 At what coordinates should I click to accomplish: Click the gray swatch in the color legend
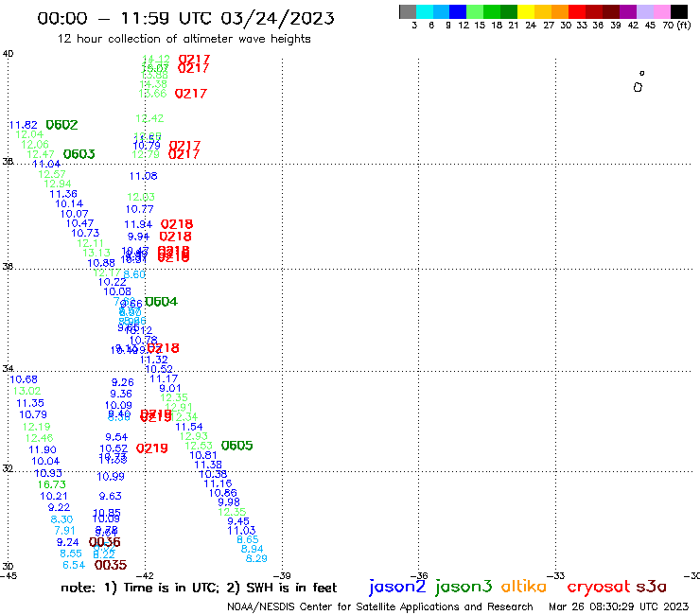click(x=408, y=11)
